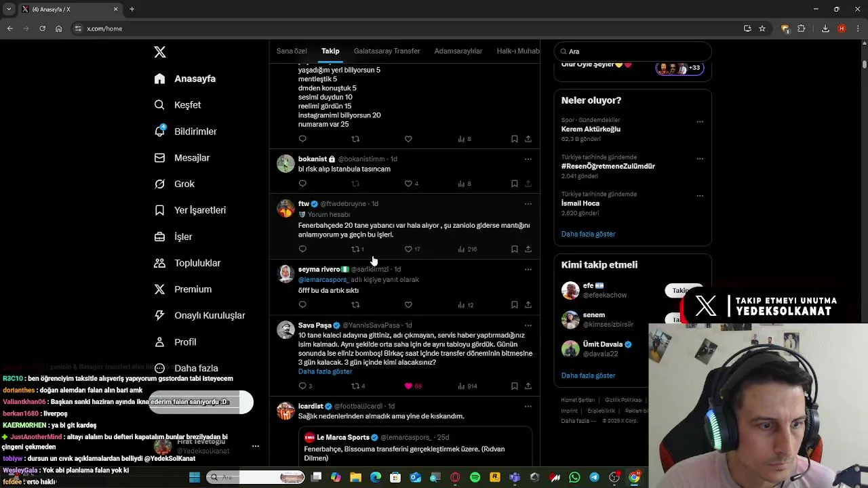Open account menu dots near Yedeksolkanat
This screenshot has height=488, width=868.
click(x=256, y=446)
